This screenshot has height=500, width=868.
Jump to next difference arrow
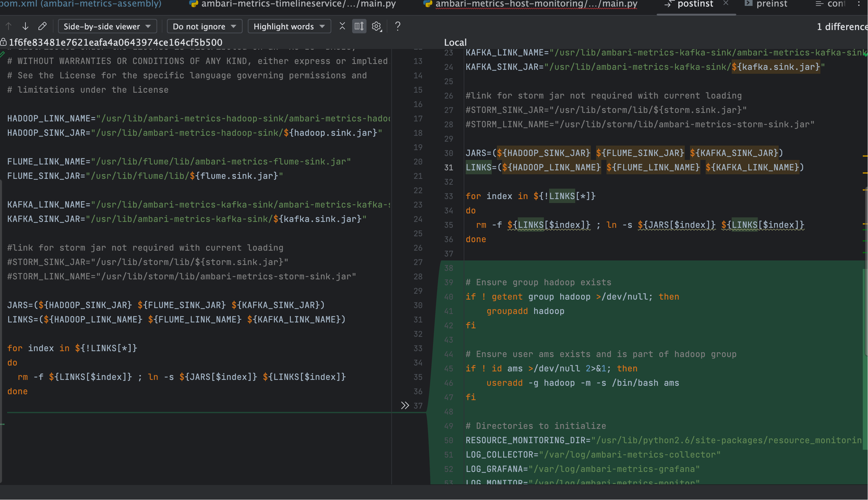[x=25, y=26]
